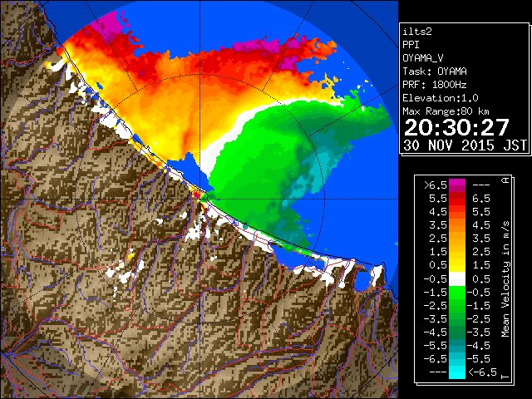
Task: Pick the orange band in legend colour bar
Action: point(457,225)
